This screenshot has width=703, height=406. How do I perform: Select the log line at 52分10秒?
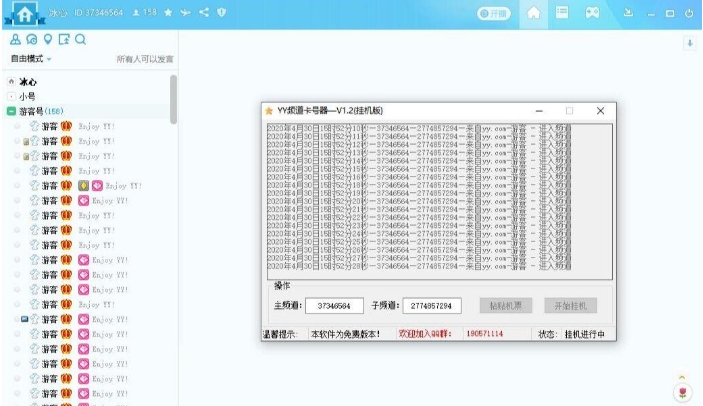coord(419,129)
